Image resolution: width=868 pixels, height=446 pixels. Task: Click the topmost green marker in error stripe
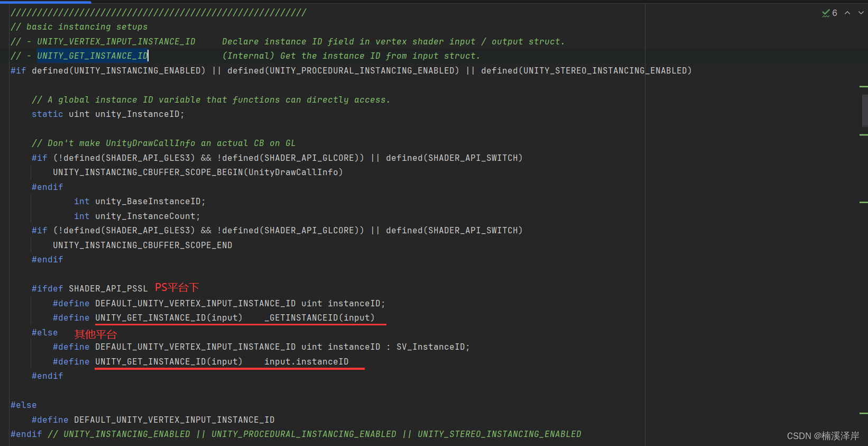click(864, 86)
